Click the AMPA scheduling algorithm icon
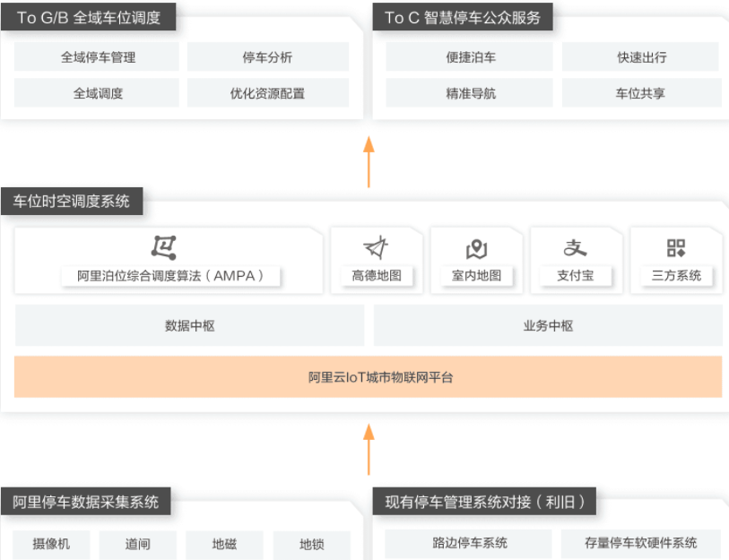 point(164,247)
